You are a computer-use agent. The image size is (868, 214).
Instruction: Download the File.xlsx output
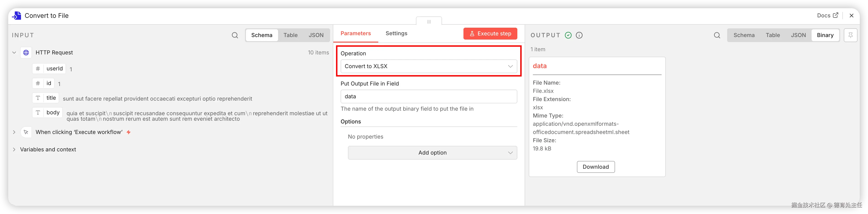point(595,167)
